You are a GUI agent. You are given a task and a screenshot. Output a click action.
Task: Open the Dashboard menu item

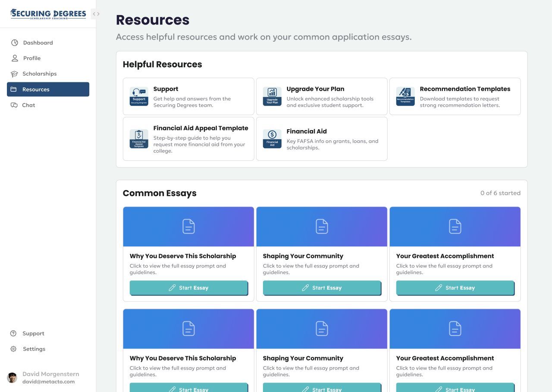[x=38, y=43]
